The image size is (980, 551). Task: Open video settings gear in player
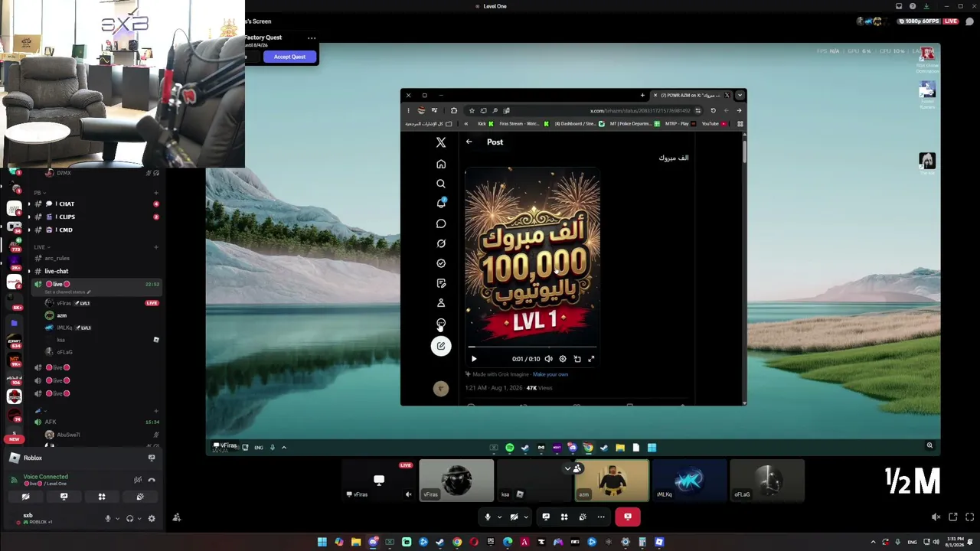pyautogui.click(x=563, y=359)
